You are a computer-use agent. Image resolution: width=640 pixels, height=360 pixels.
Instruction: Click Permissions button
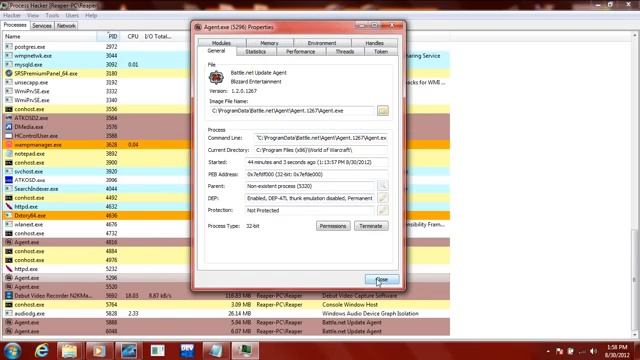(x=333, y=226)
